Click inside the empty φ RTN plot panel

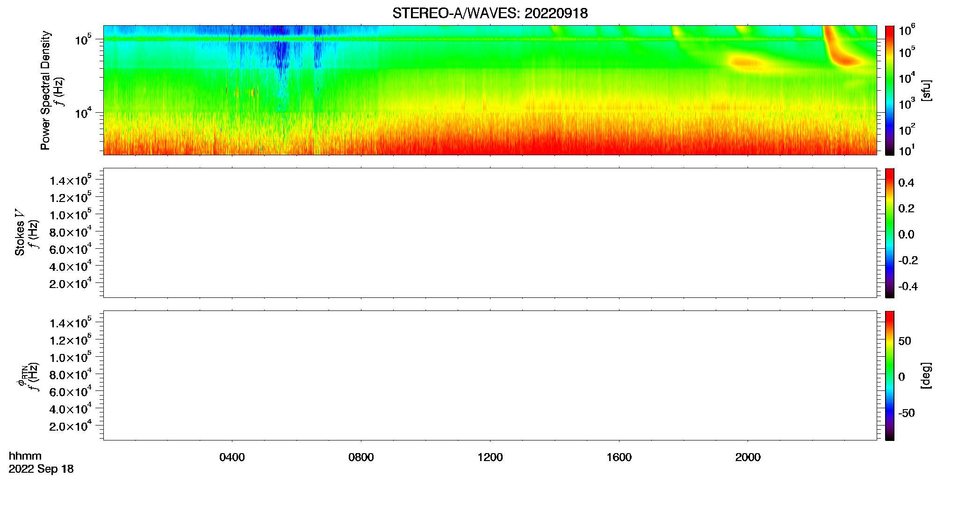click(x=490, y=375)
